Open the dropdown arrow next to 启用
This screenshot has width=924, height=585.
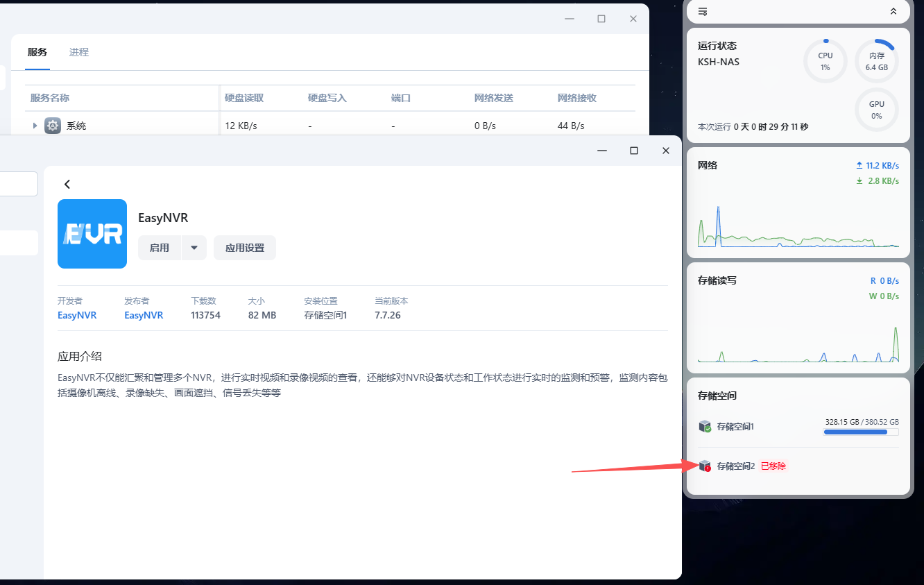tap(194, 248)
